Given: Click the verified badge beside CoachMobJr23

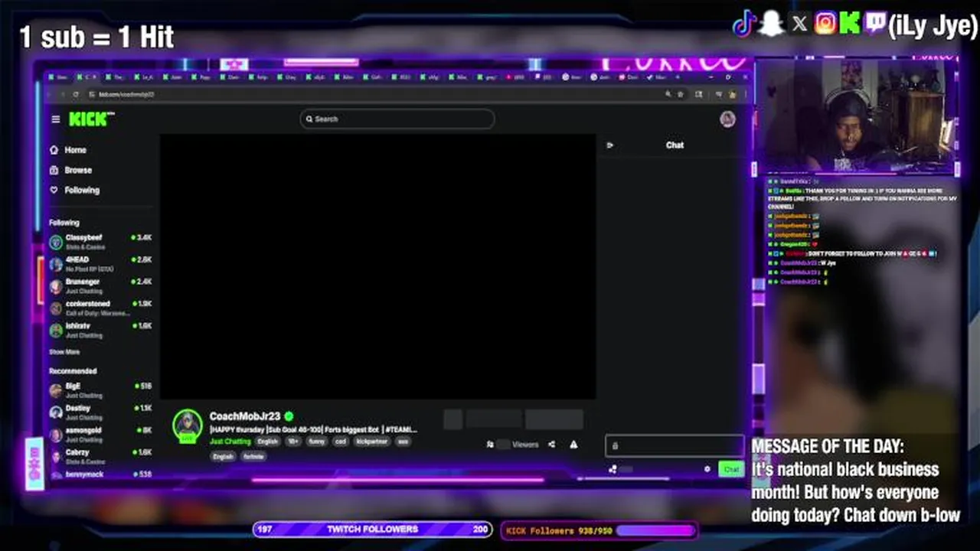Looking at the screenshot, I should pos(289,416).
